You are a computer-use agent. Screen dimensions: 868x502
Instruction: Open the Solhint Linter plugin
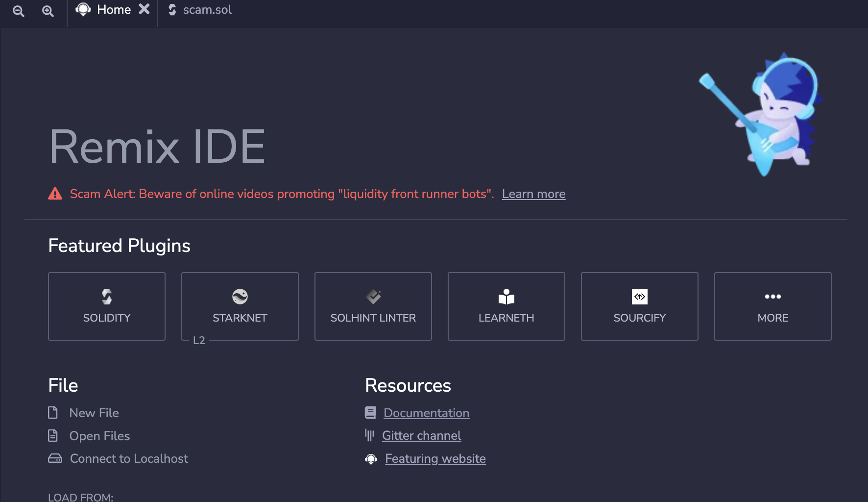tap(373, 306)
